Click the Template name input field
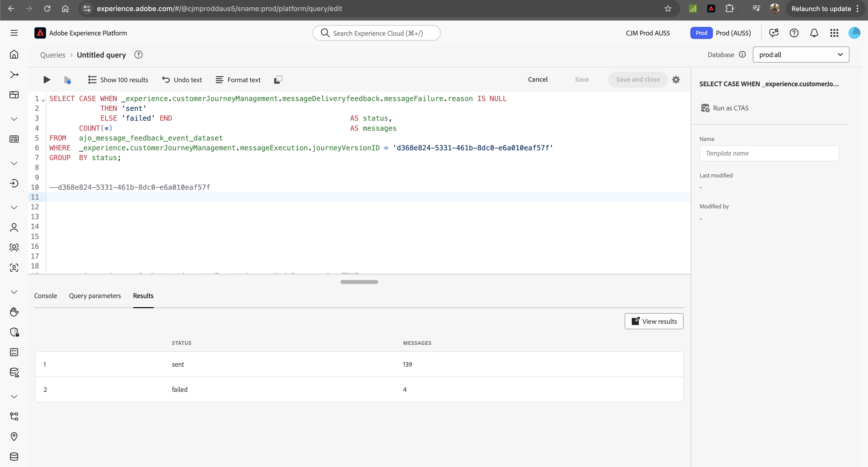This screenshot has width=868, height=467. click(769, 153)
